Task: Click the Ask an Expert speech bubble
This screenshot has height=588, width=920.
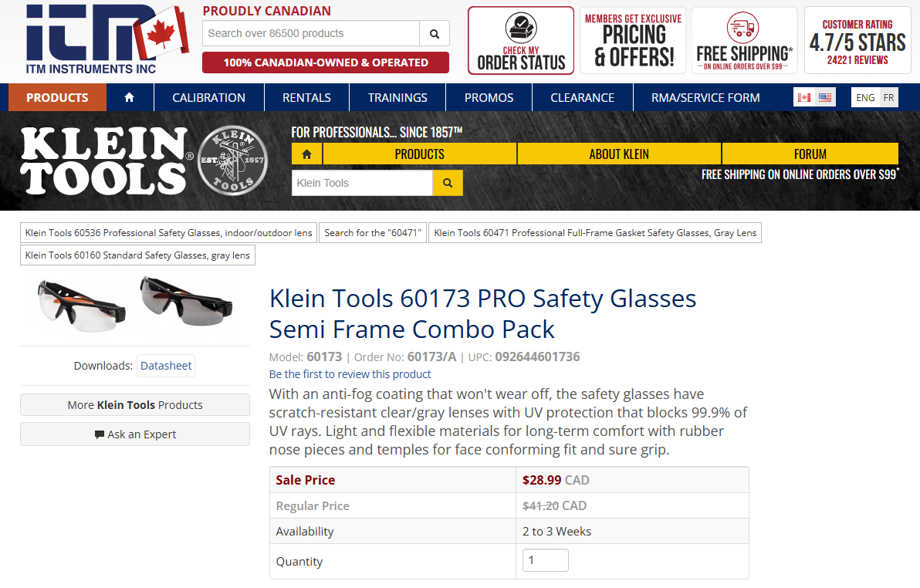Action: (134, 434)
